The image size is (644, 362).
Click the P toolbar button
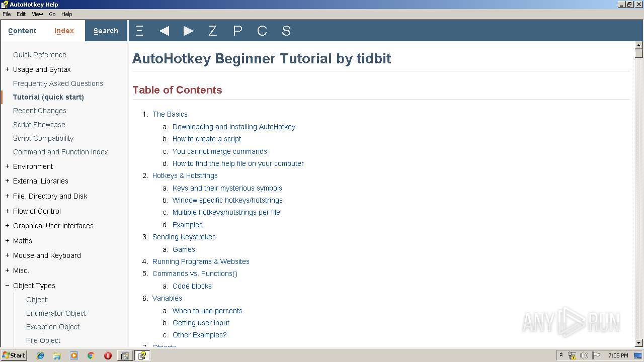pos(237,31)
